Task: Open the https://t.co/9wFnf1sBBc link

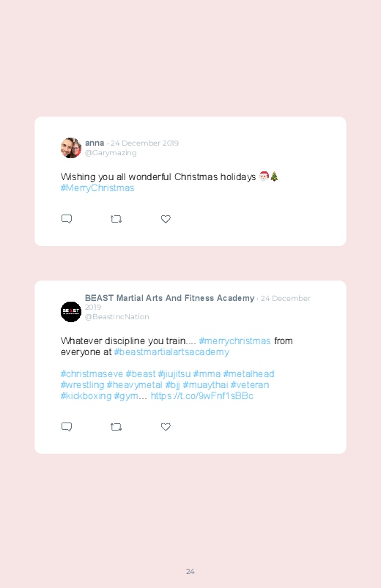Action: 202,396
